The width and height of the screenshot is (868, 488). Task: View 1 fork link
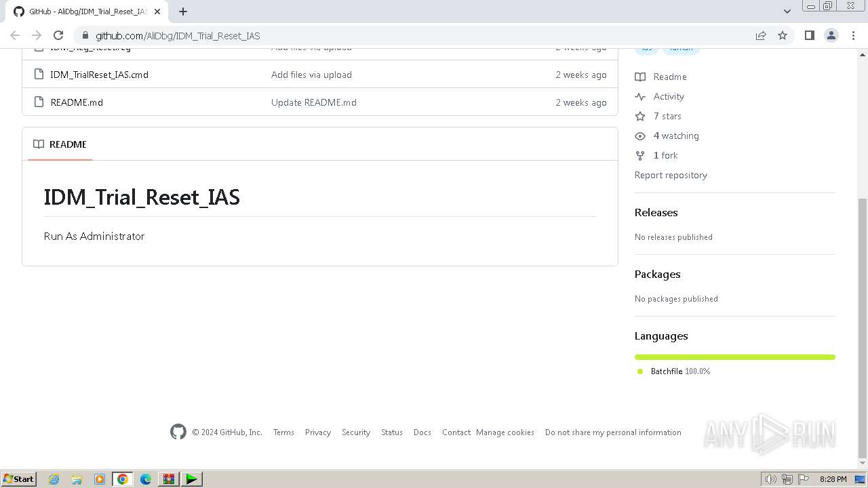665,155
